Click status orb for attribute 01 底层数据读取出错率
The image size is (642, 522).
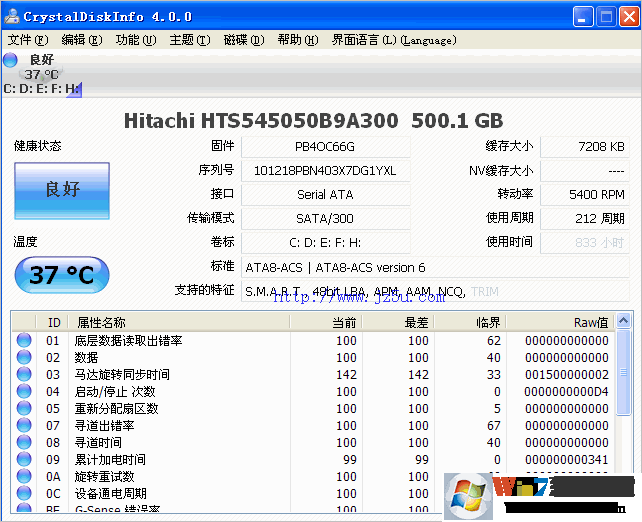click(x=24, y=341)
